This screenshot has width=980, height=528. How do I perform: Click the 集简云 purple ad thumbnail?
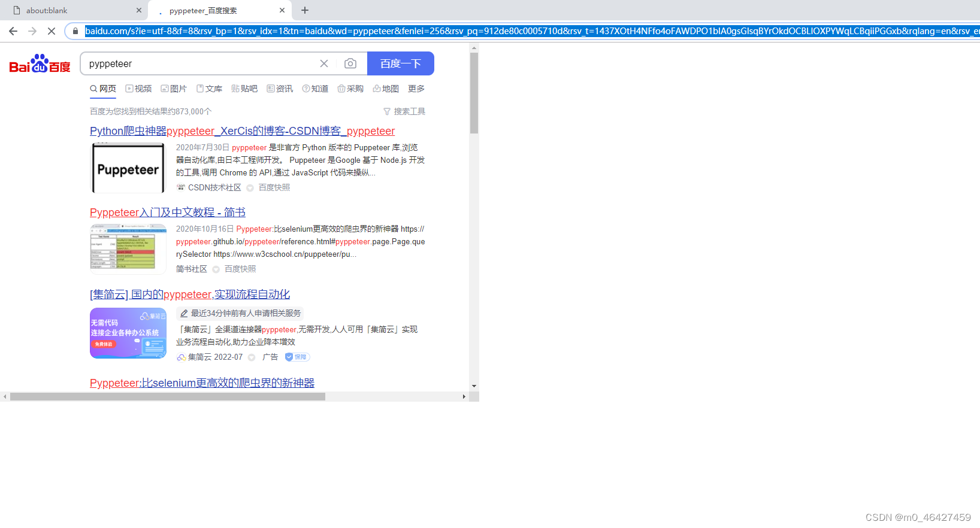(128, 333)
